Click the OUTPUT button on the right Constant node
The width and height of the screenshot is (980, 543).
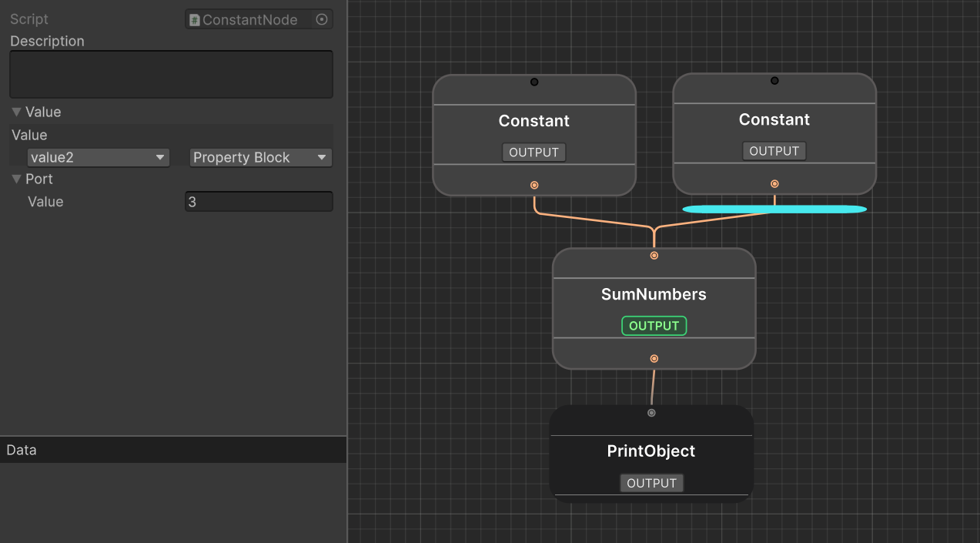pos(774,151)
